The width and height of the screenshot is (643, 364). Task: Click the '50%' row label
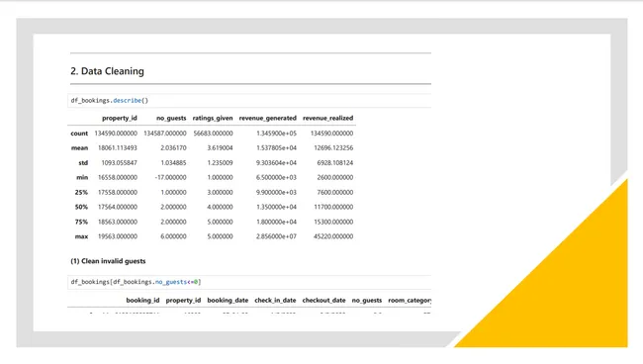[81, 207]
